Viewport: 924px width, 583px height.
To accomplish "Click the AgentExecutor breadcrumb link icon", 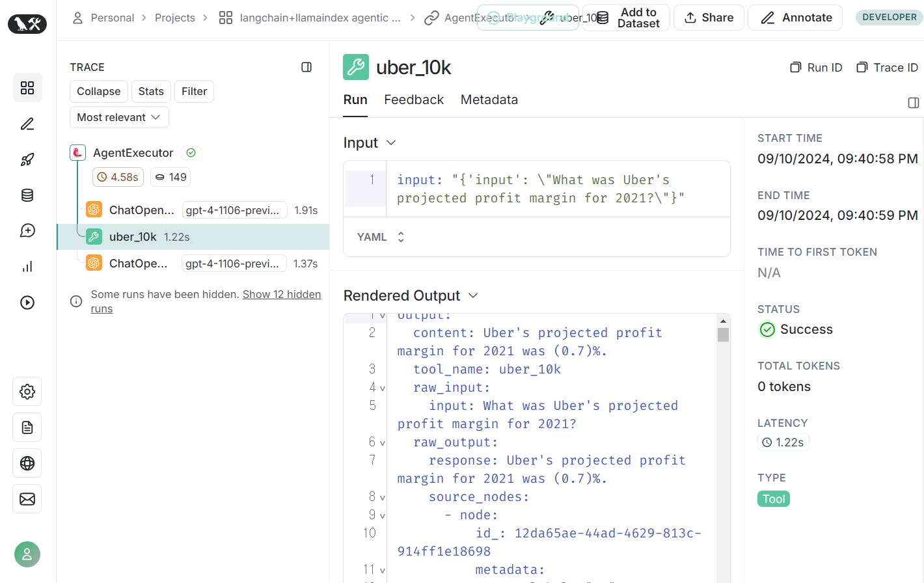I will click(431, 18).
